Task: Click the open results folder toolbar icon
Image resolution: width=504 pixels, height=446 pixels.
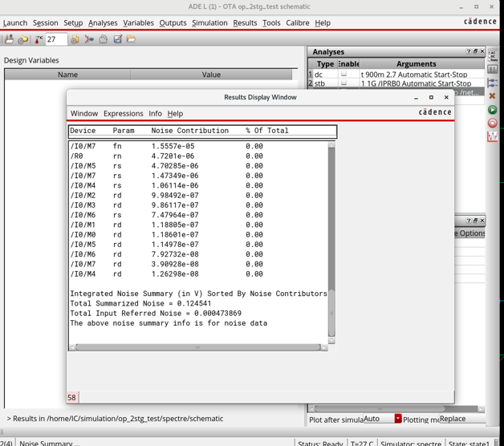Action: [x=131, y=39]
